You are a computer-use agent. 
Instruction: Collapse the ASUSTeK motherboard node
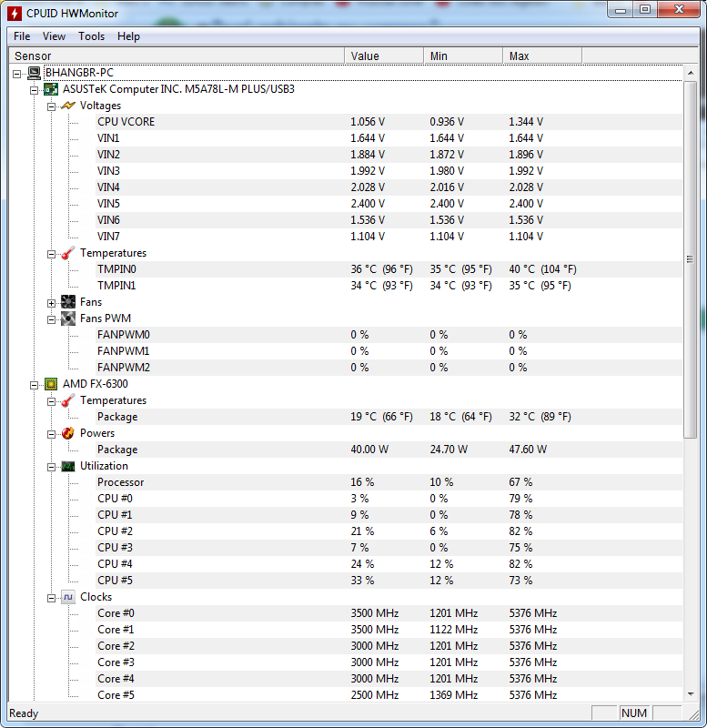point(35,90)
